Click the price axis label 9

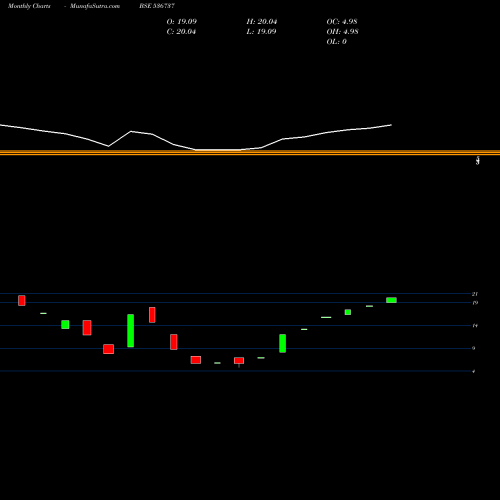[x=474, y=348]
